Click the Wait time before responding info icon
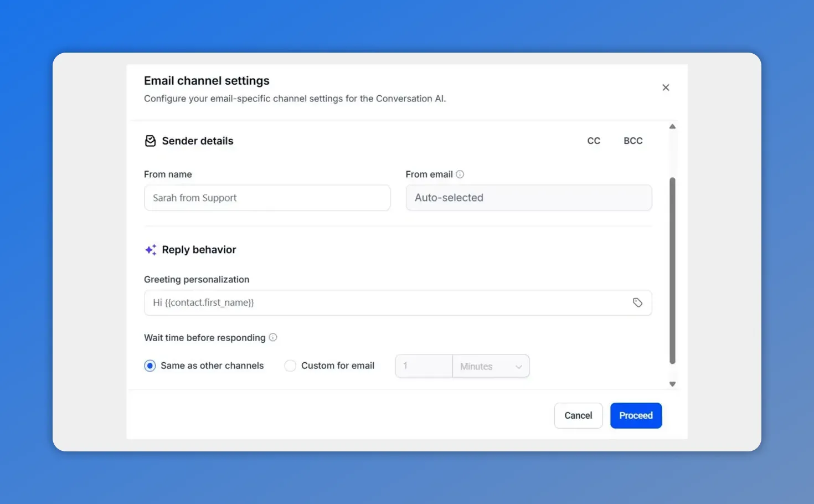The width and height of the screenshot is (814, 504). point(273,337)
